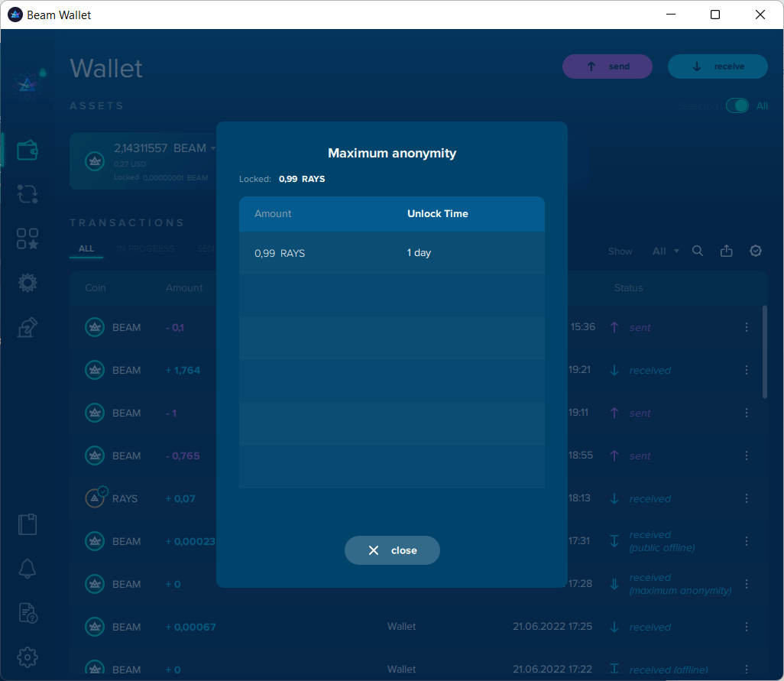This screenshot has height=681, width=784.
Task: Open the DApps store sidebar icon
Action: (x=28, y=238)
